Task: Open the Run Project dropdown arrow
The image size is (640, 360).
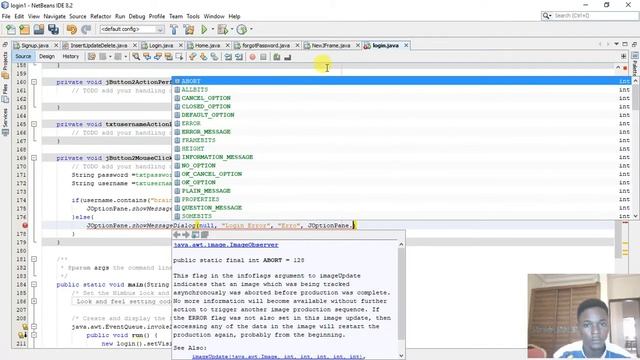Action: [212, 29]
